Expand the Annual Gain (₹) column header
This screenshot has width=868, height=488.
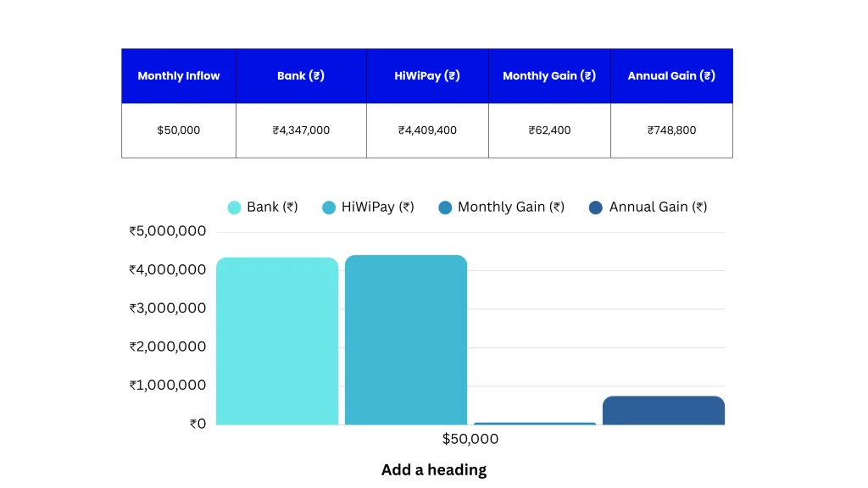pos(671,75)
